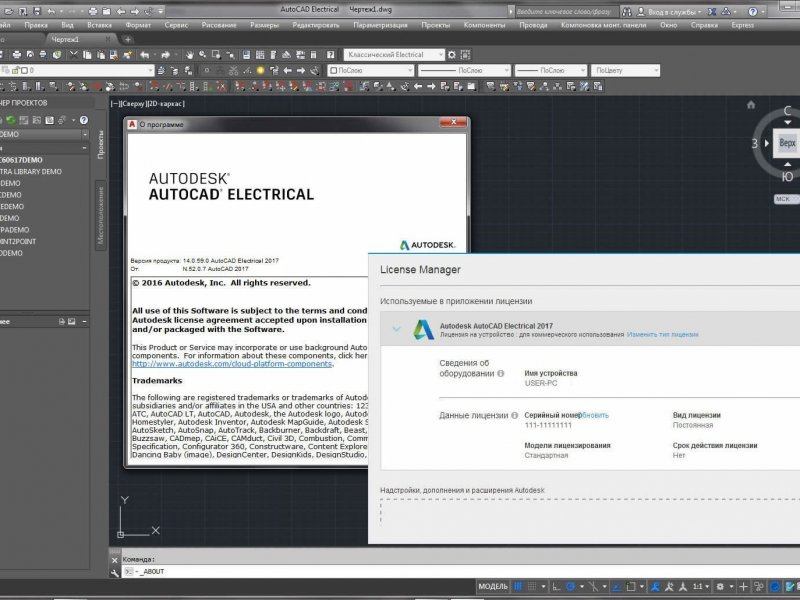The image size is (800, 600).
Task: Toggle snap mode dotted grid icon
Action: tap(532, 587)
